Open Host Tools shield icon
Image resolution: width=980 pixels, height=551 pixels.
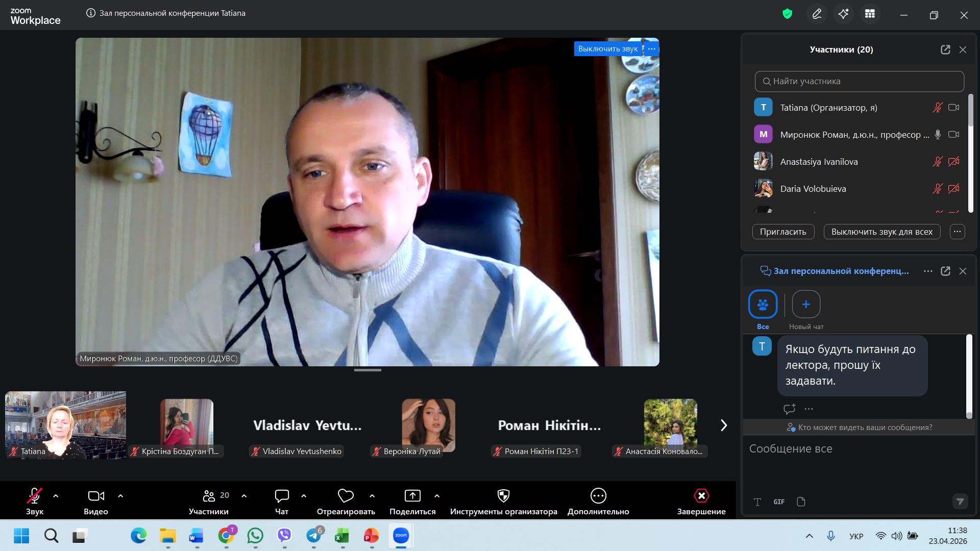[503, 496]
